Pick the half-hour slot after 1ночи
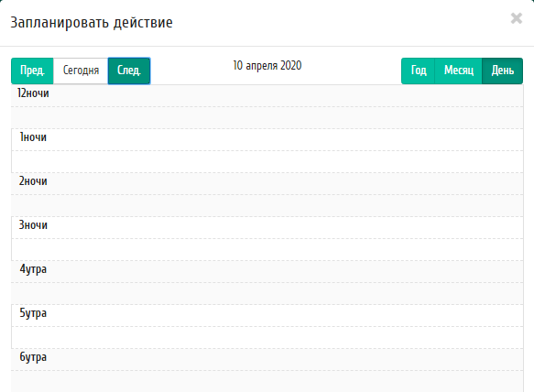 pos(267,162)
